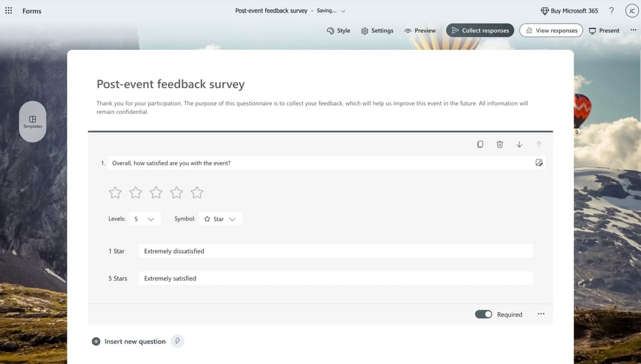Delete question with the trash icon
The image size is (641, 364).
(x=499, y=144)
